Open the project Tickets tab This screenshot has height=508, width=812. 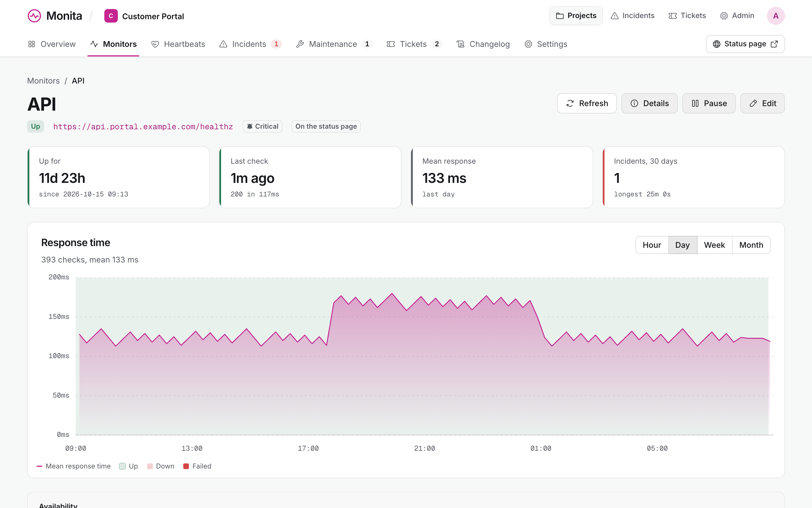414,44
